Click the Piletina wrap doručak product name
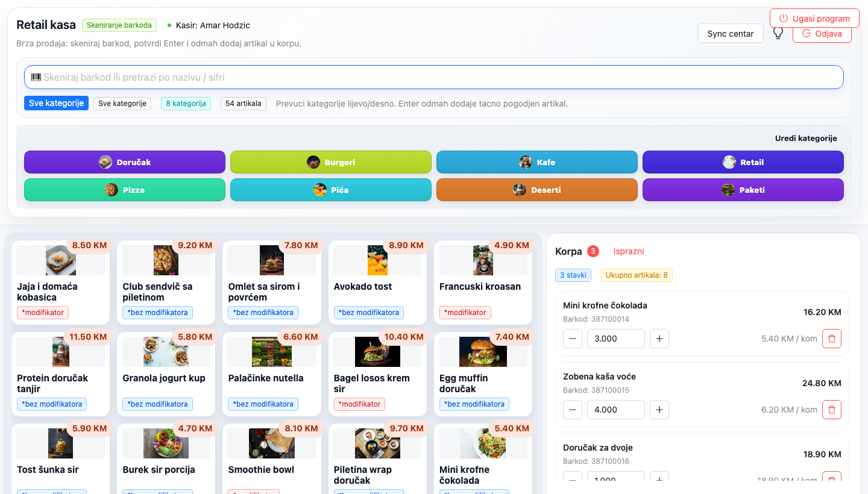 pyautogui.click(x=363, y=475)
